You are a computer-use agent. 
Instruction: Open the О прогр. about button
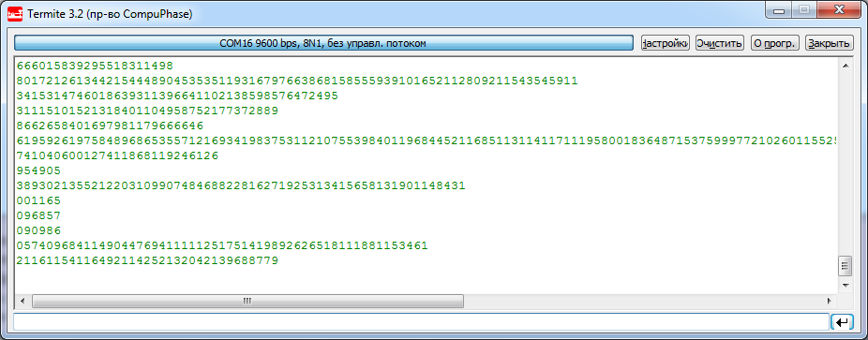(x=775, y=43)
